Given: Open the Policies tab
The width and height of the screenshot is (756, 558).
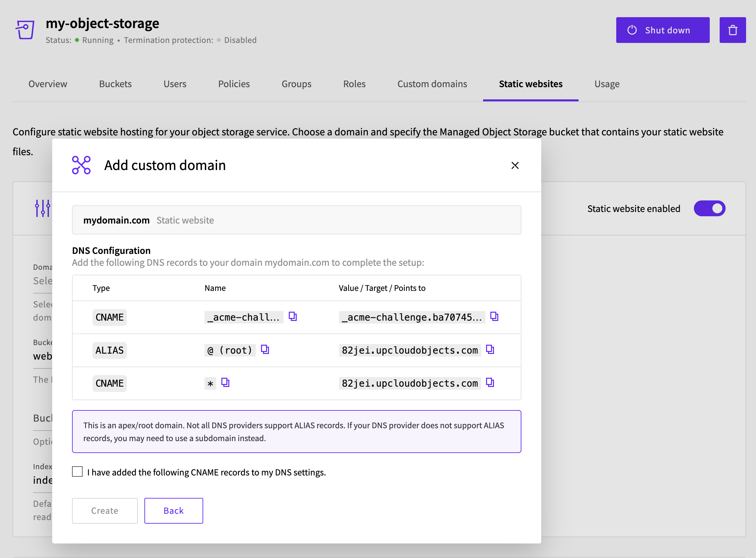Looking at the screenshot, I should (x=234, y=84).
